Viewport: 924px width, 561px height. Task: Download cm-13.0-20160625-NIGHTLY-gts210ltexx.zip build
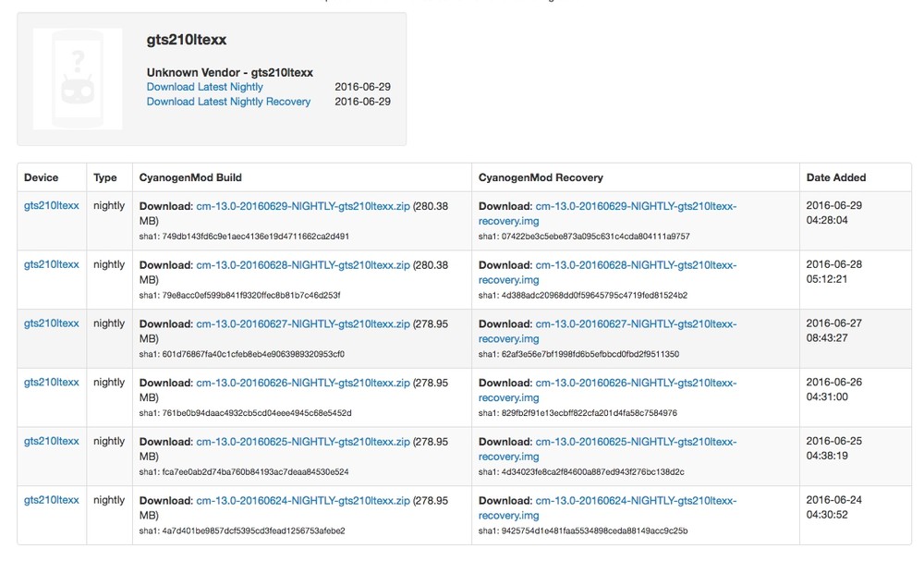pyautogui.click(x=303, y=442)
